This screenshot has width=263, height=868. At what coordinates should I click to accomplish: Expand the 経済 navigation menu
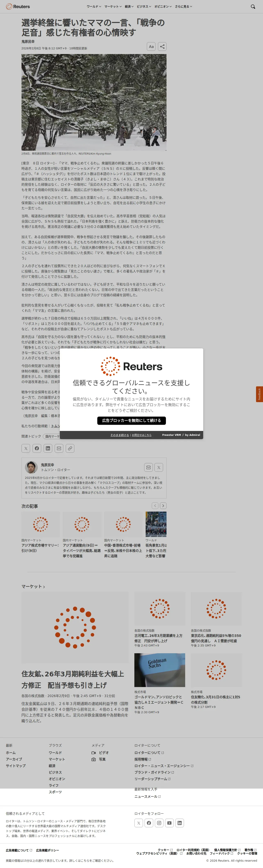[x=129, y=6]
